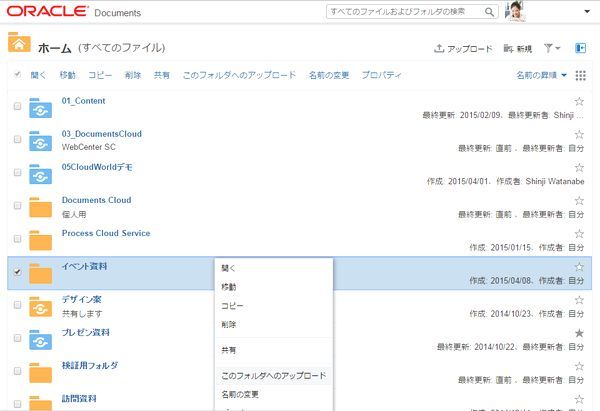Click the Documents Cloud folder icon
This screenshot has height=411, width=600.
pos(41,207)
